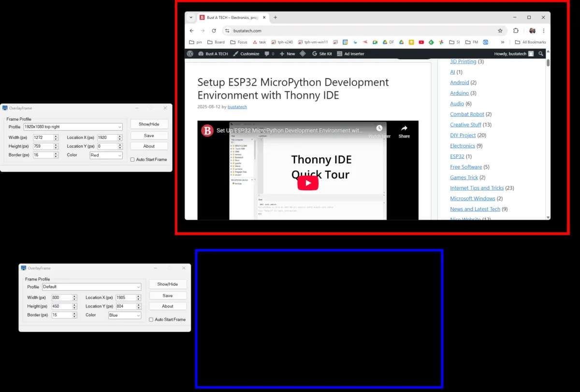Open the FM bookmarks folder
The height and width of the screenshot is (392, 580).
pyautogui.click(x=472, y=42)
